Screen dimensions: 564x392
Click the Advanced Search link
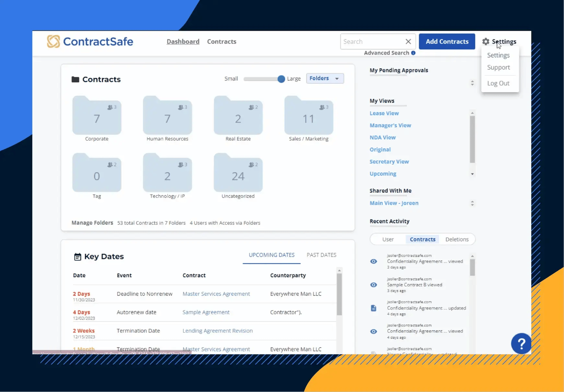point(386,53)
